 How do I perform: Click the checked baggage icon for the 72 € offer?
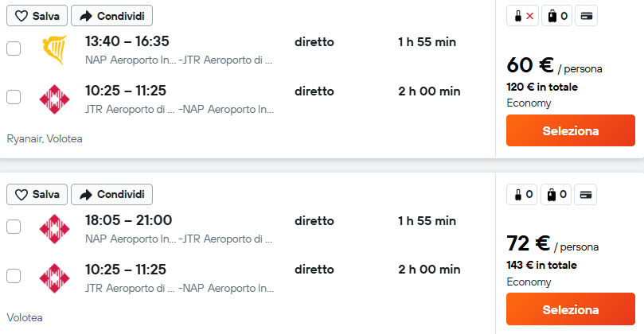pyautogui.click(x=556, y=195)
